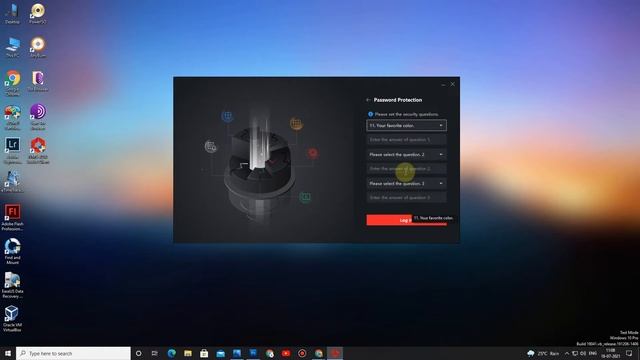
Task: Open the red circular recorder taskbar icon
Action: tap(302, 353)
